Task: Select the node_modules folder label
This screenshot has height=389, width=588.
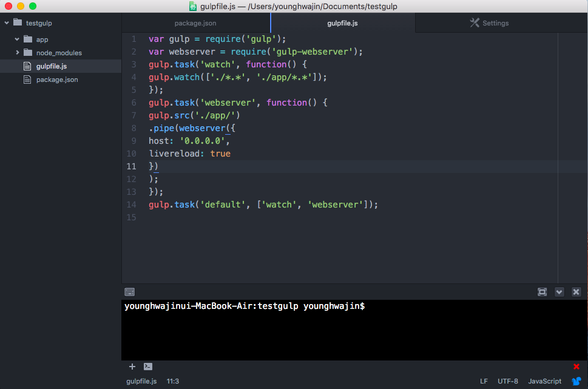Action: [59, 53]
